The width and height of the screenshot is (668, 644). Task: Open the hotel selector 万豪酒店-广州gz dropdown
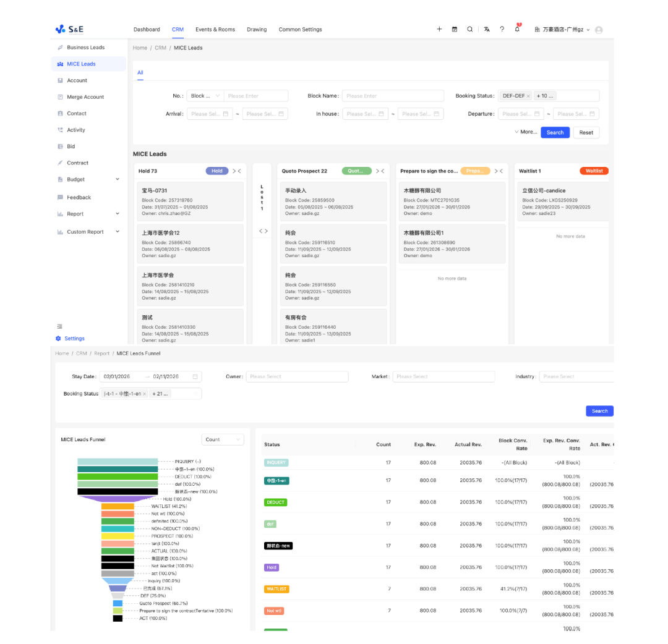click(x=562, y=30)
